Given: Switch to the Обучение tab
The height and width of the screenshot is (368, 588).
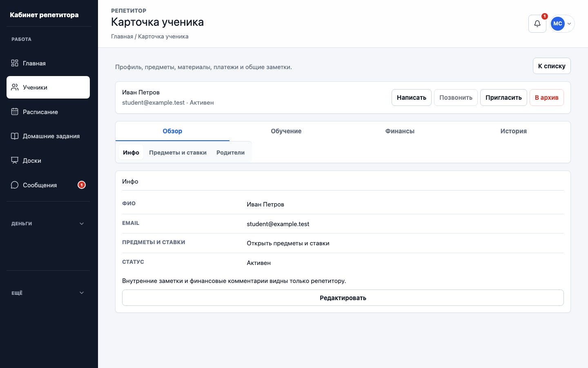Looking at the screenshot, I should pos(286,131).
